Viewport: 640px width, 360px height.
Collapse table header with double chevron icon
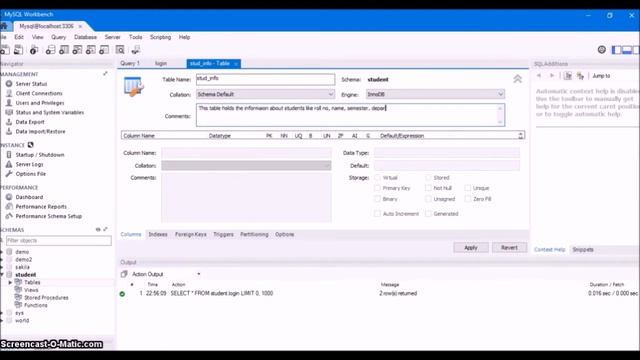518,79
